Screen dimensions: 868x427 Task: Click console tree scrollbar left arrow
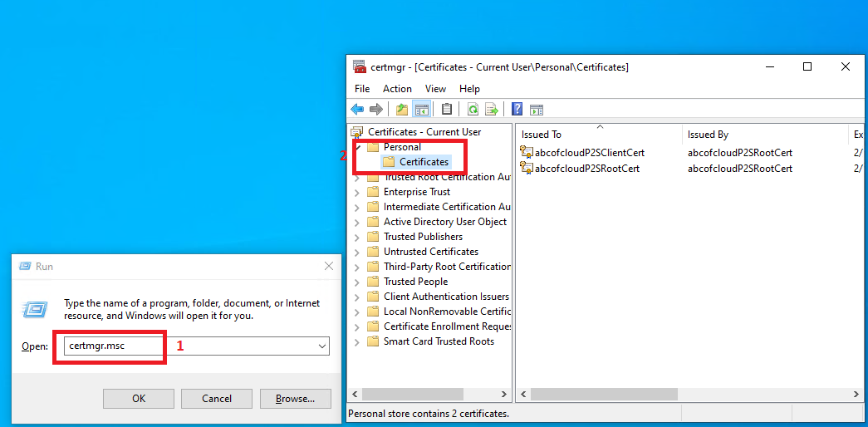click(x=356, y=395)
